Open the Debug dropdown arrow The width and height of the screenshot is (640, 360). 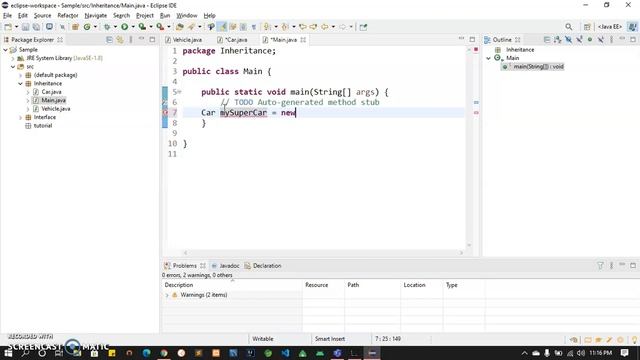[x=115, y=27]
